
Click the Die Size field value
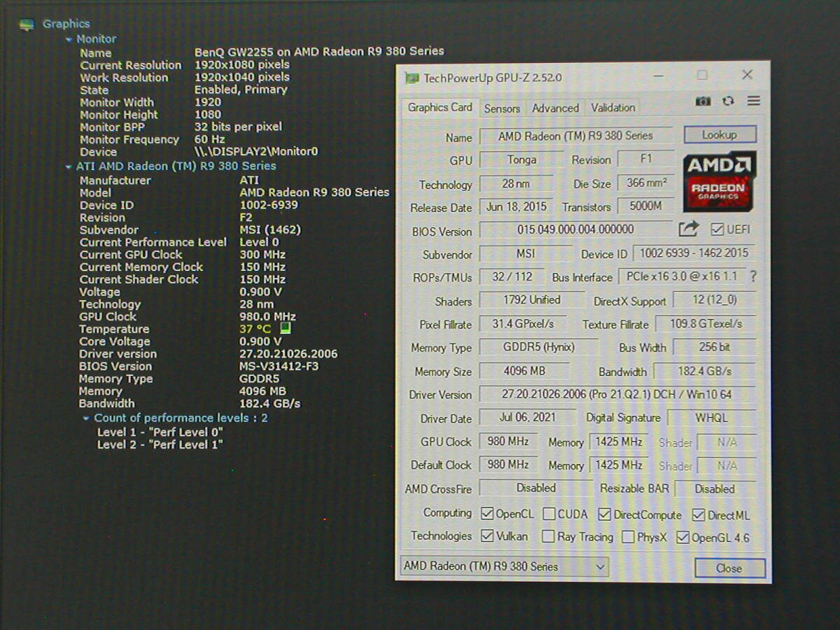[x=646, y=183]
